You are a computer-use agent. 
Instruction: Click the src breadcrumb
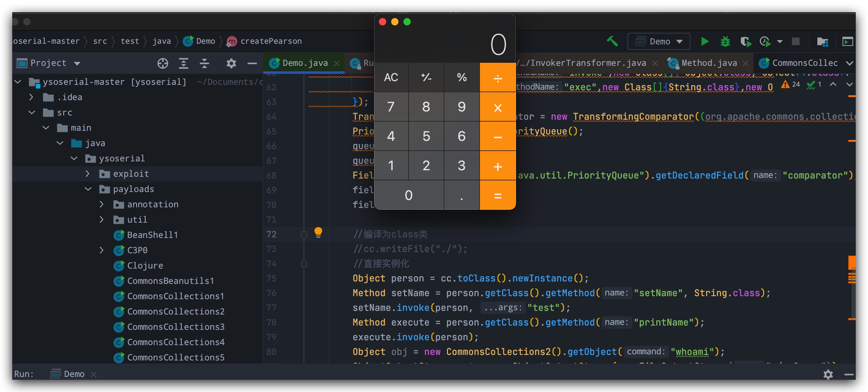click(100, 41)
